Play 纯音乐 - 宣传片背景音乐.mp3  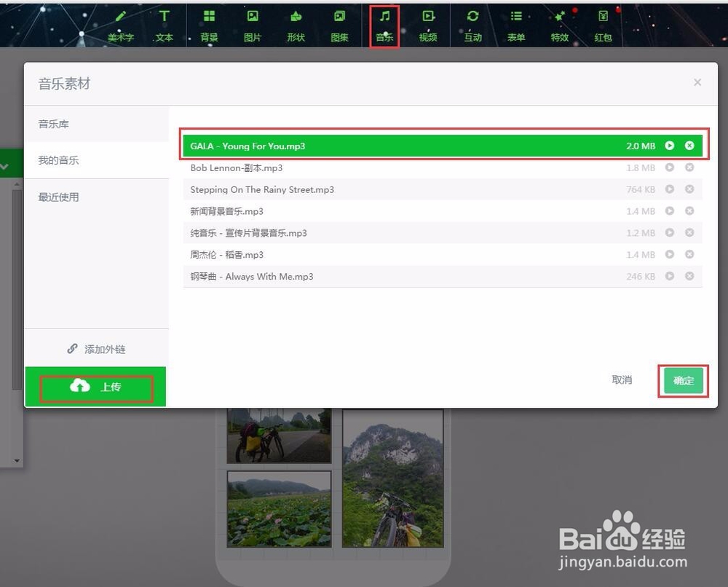pos(670,232)
